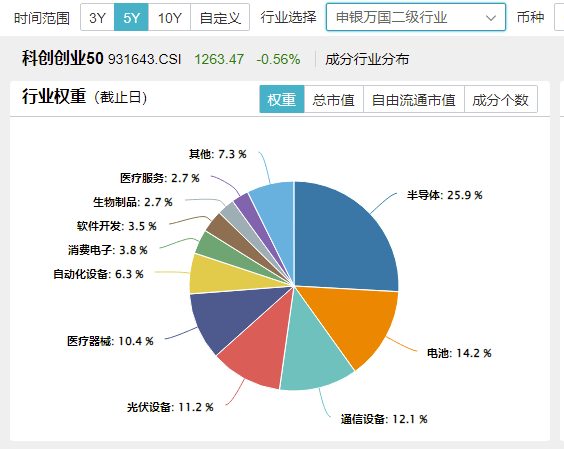Open the 申银万国二级行业 industry dropdown

416,17
